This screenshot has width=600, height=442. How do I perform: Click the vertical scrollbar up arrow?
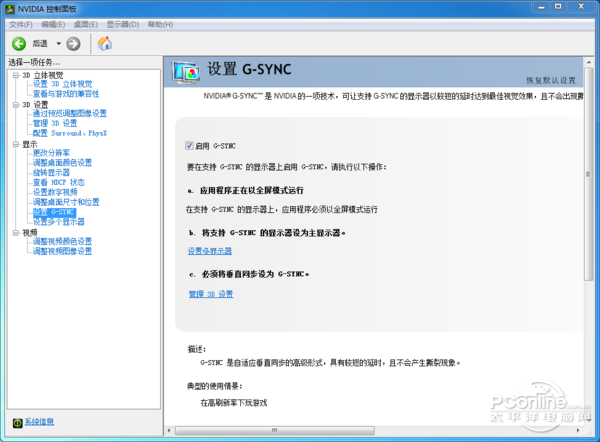tap(589, 62)
